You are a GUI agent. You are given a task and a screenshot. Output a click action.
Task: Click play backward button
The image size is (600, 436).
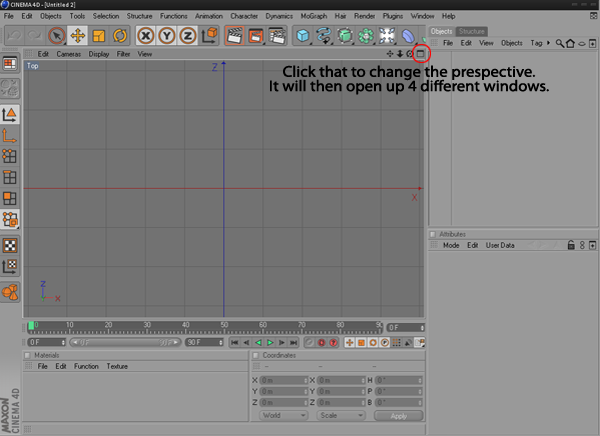(258, 343)
